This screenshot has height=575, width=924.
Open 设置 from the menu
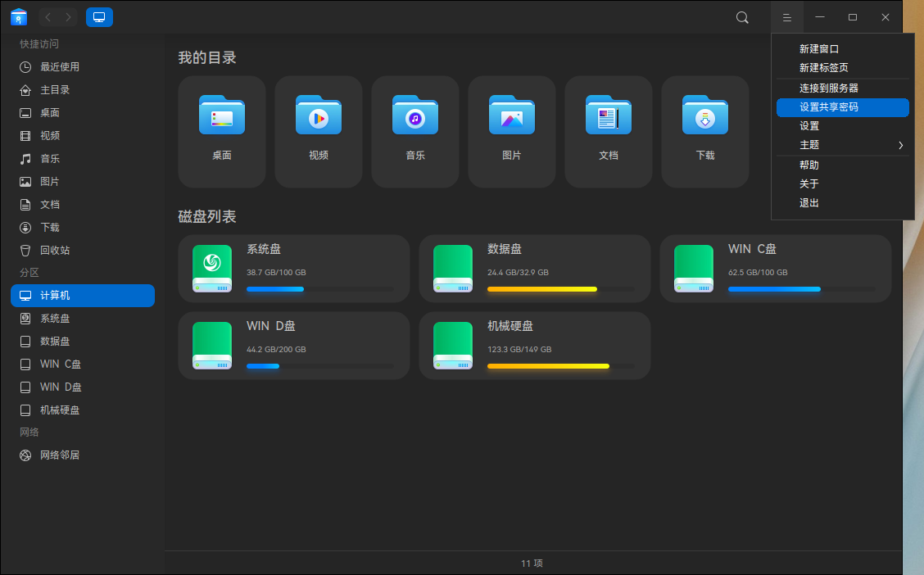[x=843, y=126]
